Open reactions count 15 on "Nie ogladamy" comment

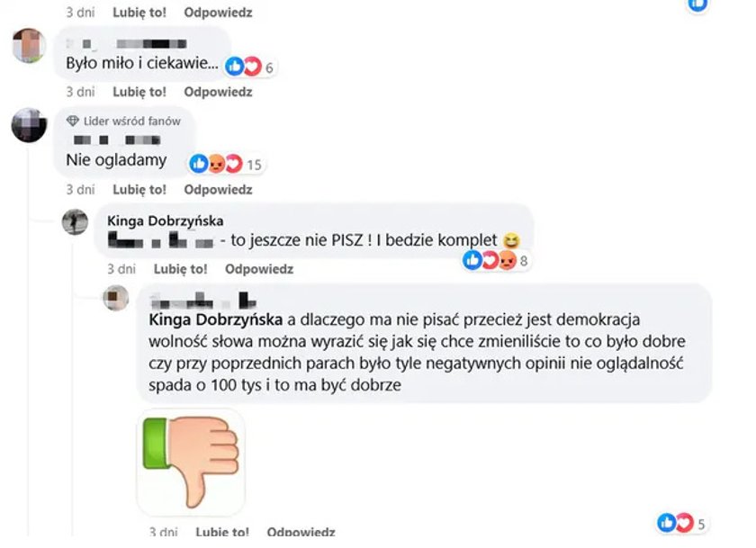click(254, 165)
